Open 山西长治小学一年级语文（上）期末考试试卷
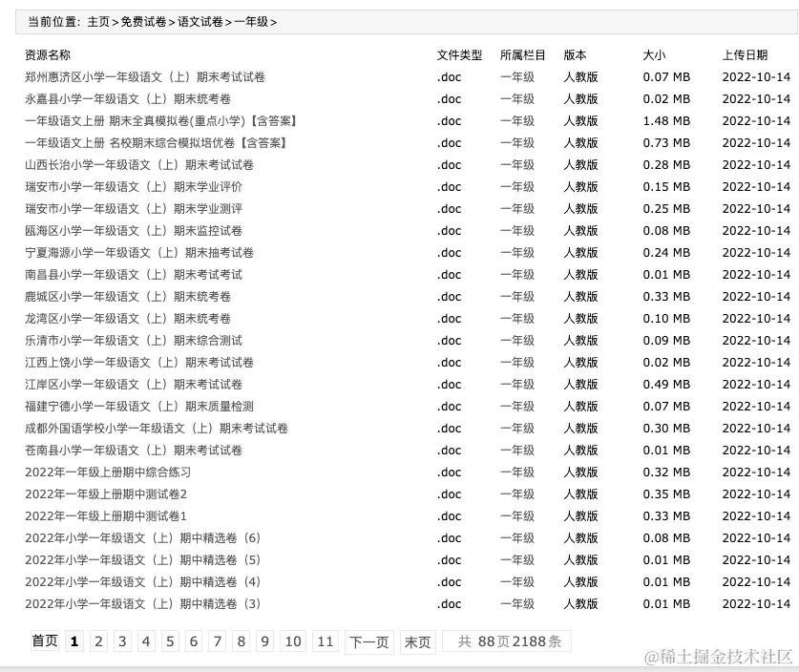Image resolution: width=799 pixels, height=672 pixels. pos(139,164)
